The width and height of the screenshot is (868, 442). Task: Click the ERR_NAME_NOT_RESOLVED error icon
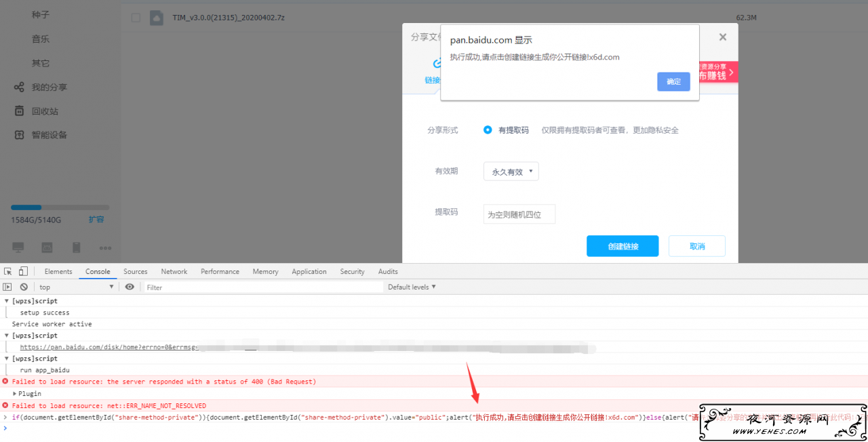[5, 405]
